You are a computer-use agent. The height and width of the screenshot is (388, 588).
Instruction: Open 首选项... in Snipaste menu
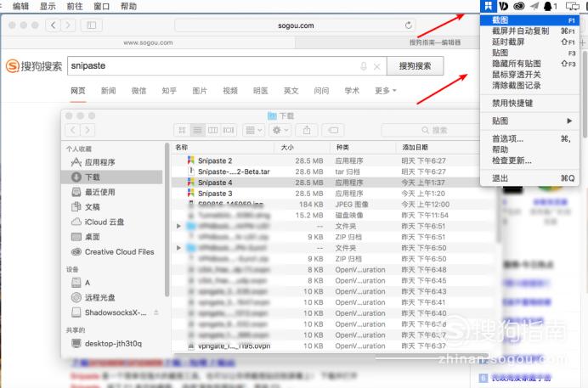pyautogui.click(x=529, y=138)
